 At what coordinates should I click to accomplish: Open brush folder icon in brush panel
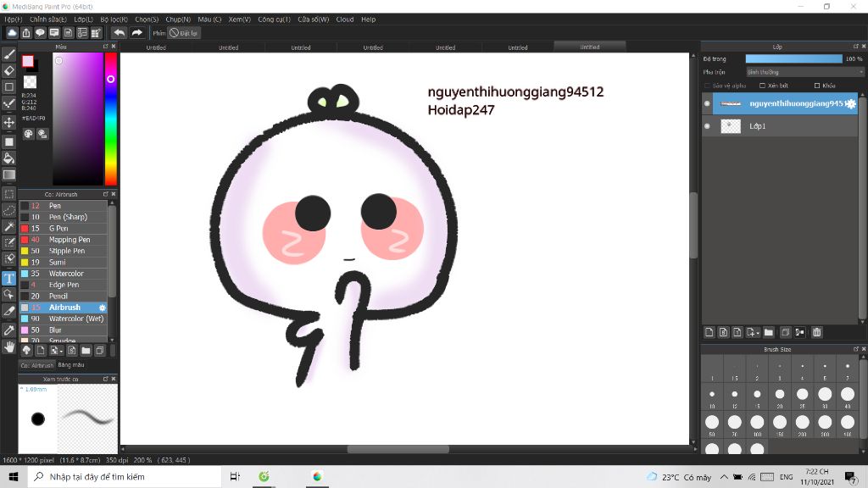point(86,350)
